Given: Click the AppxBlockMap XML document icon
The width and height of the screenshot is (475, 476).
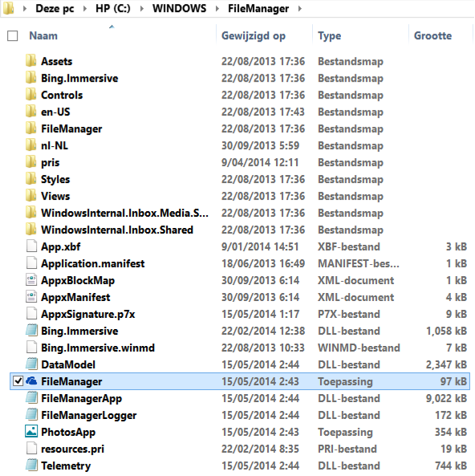Looking at the screenshot, I should click(31, 280).
